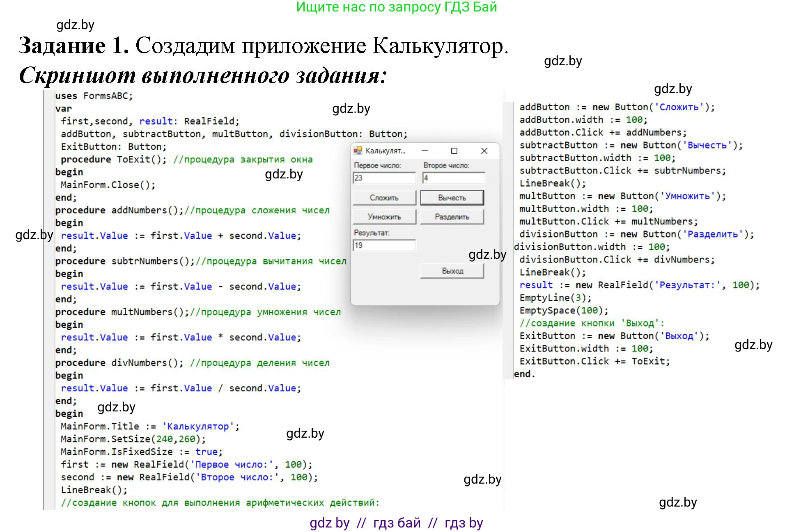Click the green ГДЗ Бай header text
The width and height of the screenshot is (794, 532).
[x=396, y=7]
